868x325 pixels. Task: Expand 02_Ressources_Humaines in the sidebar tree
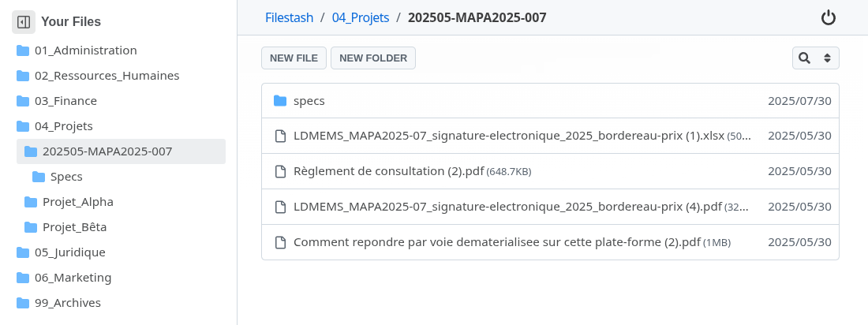tap(107, 76)
